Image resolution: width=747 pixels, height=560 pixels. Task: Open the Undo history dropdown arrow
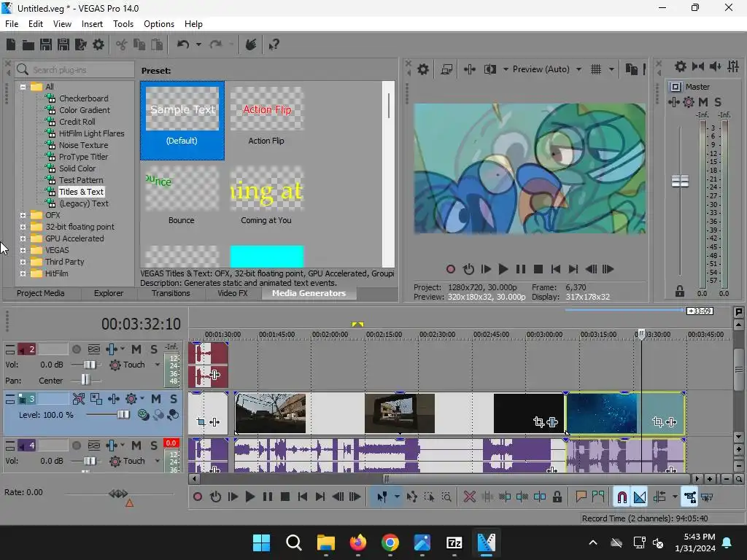pyautogui.click(x=198, y=44)
